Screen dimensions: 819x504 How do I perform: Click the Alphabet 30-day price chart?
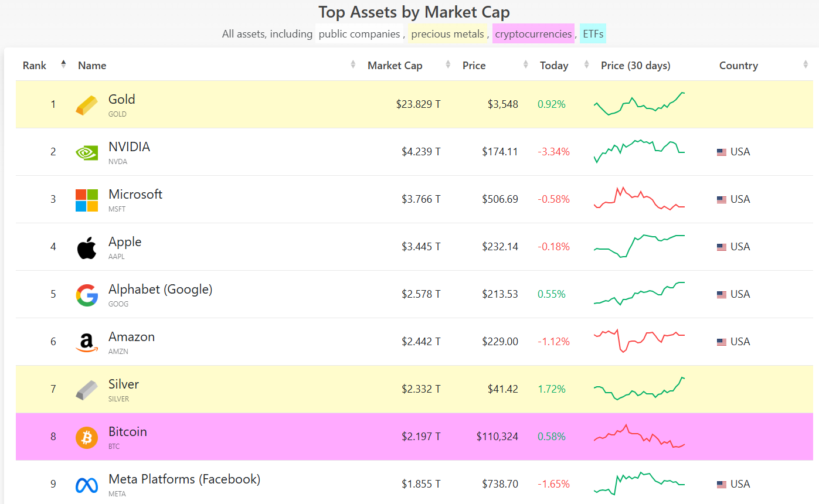(x=639, y=294)
